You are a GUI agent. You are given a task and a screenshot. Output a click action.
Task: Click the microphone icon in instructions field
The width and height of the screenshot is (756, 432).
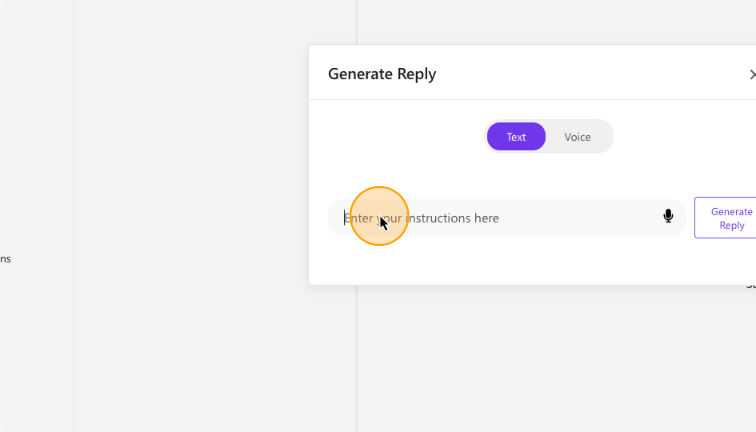[x=668, y=216]
